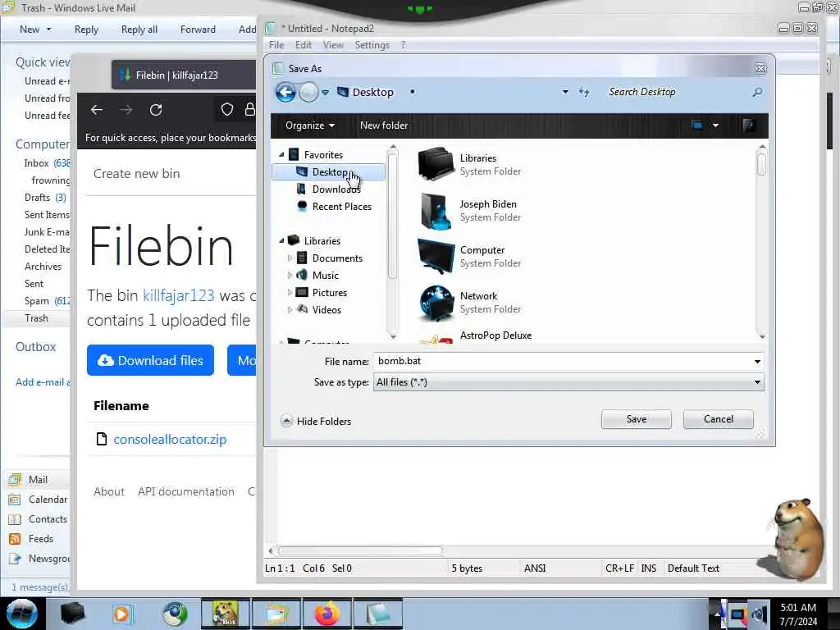This screenshot has width=840, height=630.
Task: Click the taskbar clock
Action: coord(798,614)
